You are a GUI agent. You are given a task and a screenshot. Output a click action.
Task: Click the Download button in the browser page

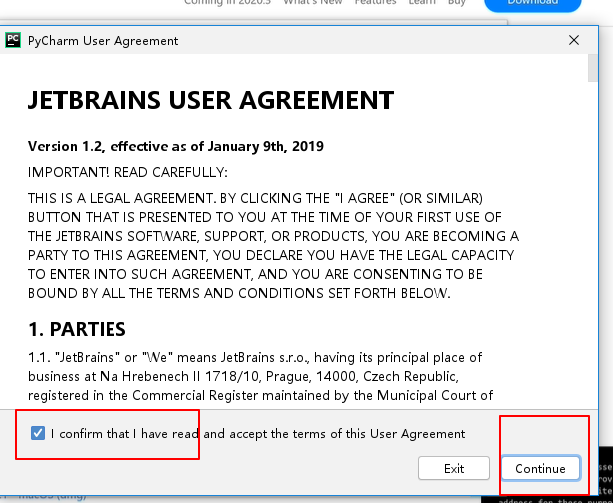pyautogui.click(x=532, y=3)
